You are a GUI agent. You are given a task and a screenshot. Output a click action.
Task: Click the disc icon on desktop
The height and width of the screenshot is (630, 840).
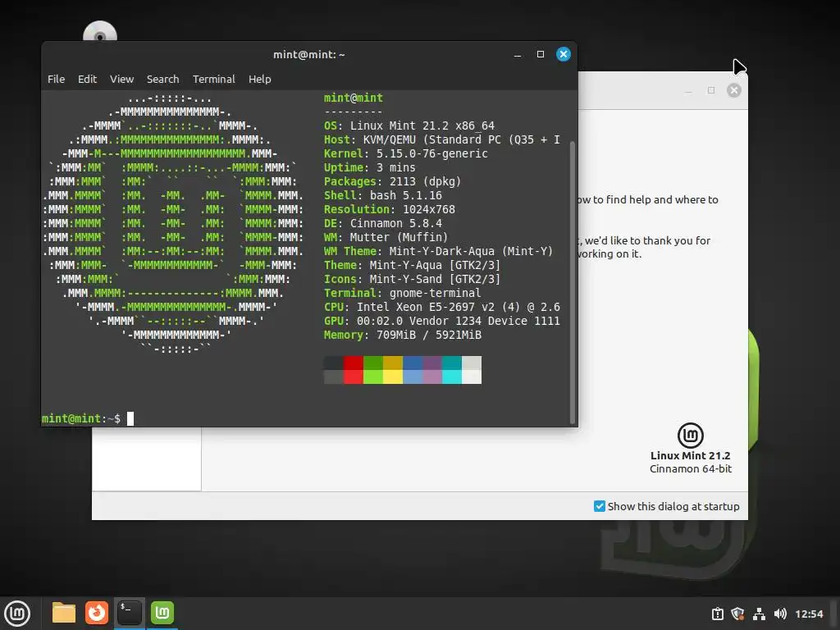click(99, 32)
